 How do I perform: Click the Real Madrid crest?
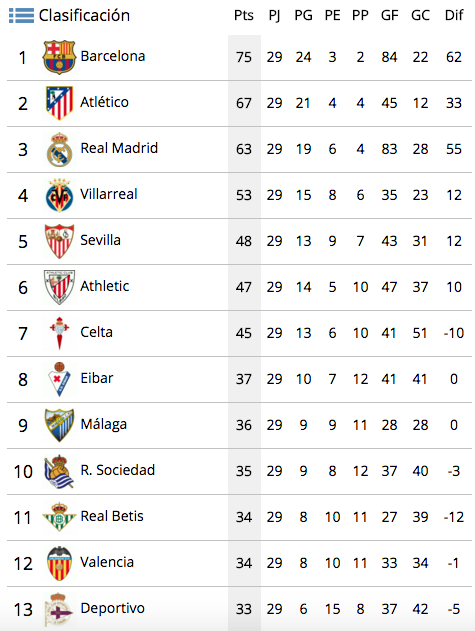[x=59, y=149]
